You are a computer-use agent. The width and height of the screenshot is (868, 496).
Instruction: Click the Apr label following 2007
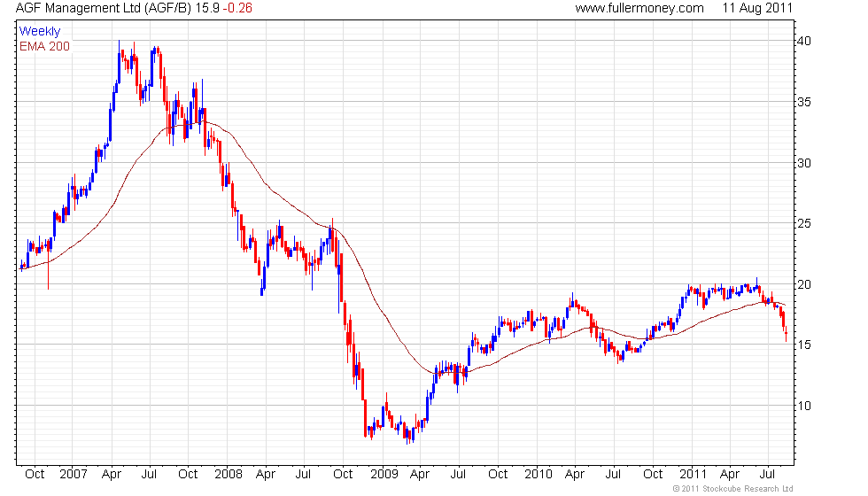(x=112, y=475)
